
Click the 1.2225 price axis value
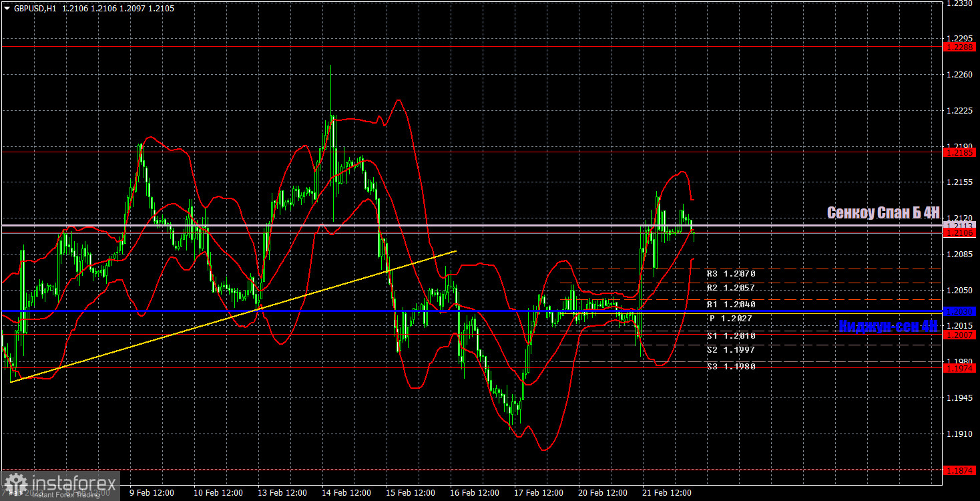click(960, 111)
